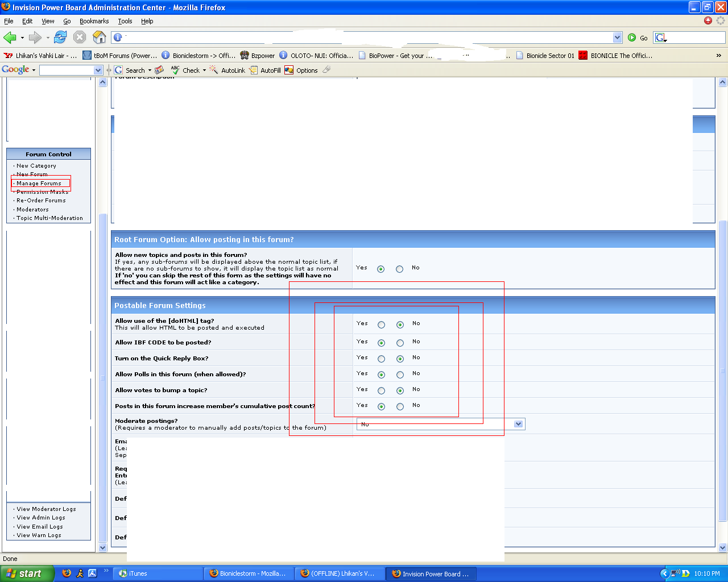Click the Stop loading icon

click(80, 38)
